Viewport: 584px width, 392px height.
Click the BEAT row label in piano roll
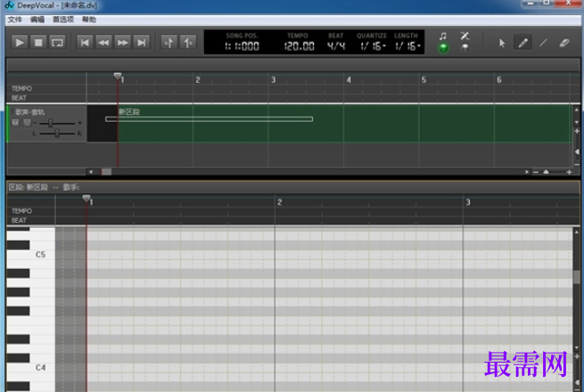pyautogui.click(x=19, y=220)
